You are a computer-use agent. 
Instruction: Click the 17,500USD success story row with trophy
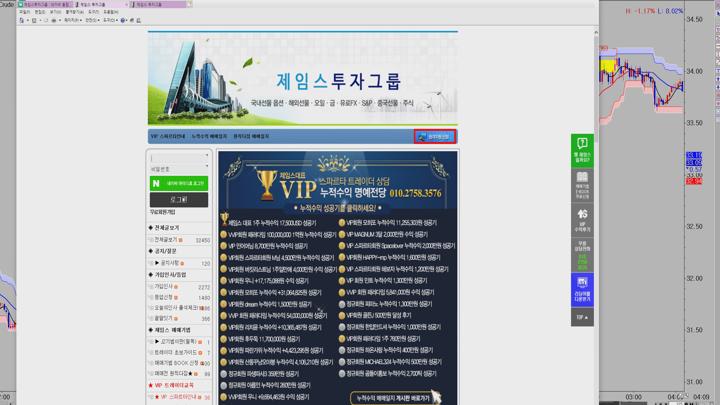point(268,223)
